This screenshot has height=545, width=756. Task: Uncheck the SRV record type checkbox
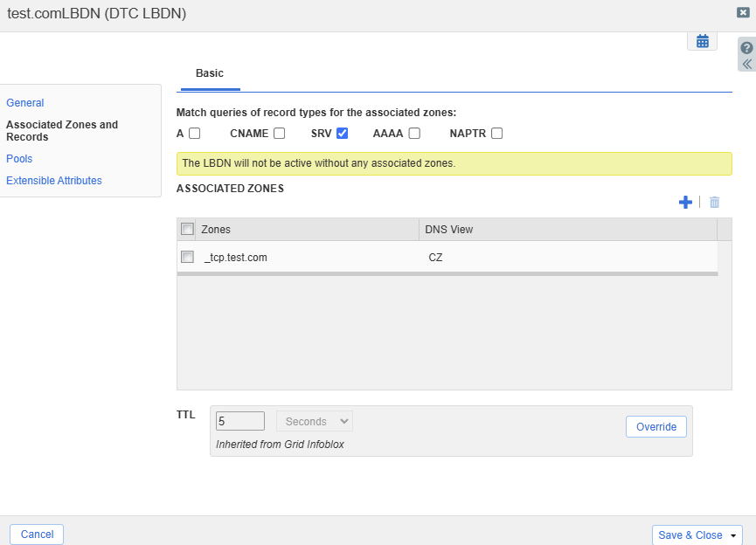click(342, 134)
